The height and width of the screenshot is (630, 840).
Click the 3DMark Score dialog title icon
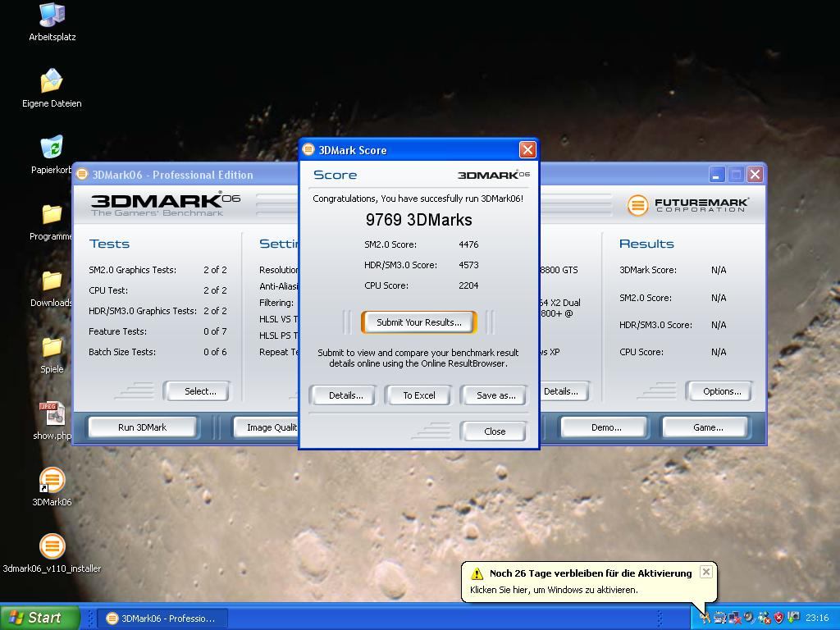(308, 149)
